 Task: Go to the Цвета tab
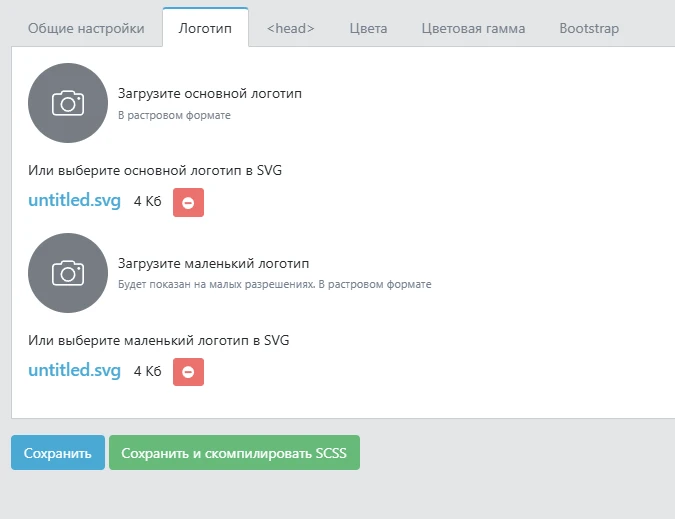368,28
